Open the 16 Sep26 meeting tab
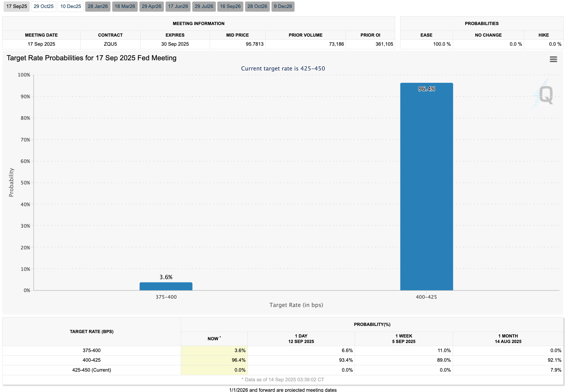Screen dimensions: 568x392 tap(230, 6)
